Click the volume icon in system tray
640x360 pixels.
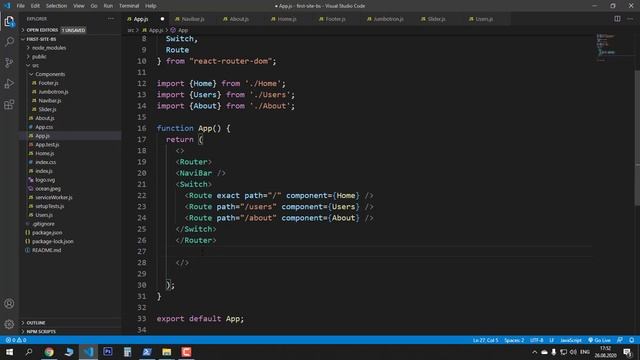[573, 352]
